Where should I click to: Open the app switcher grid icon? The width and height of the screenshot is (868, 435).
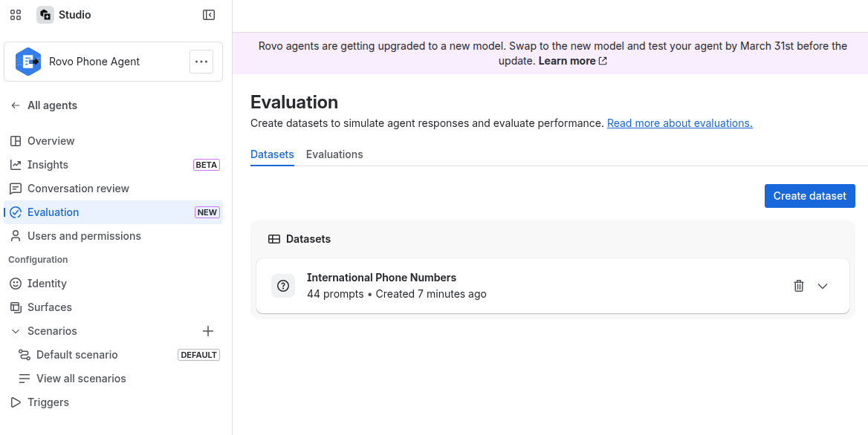click(16, 15)
